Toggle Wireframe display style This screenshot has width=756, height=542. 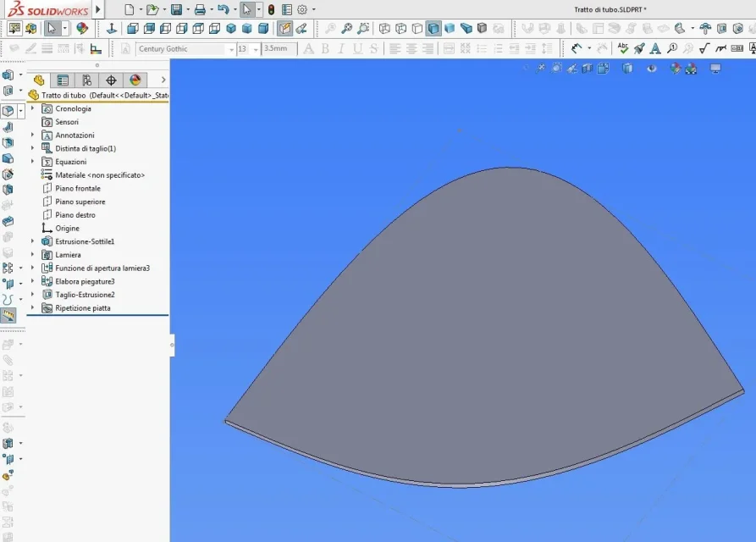pos(384,28)
